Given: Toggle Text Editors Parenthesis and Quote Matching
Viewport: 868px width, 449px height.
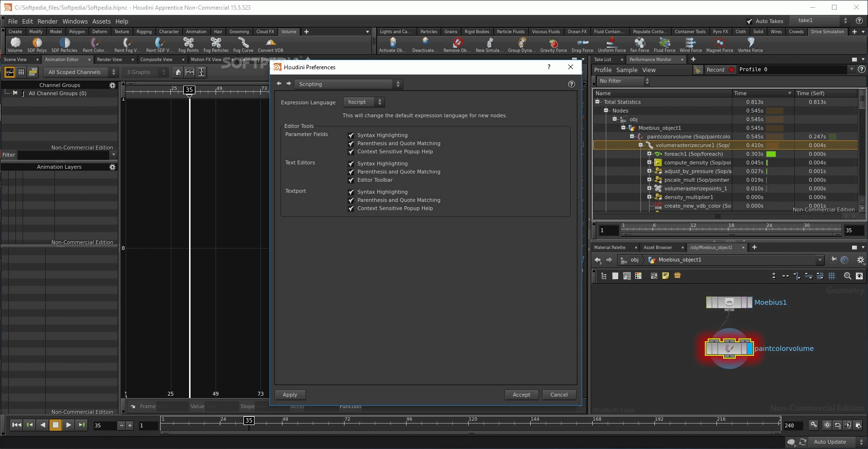Looking at the screenshot, I should click(x=351, y=172).
